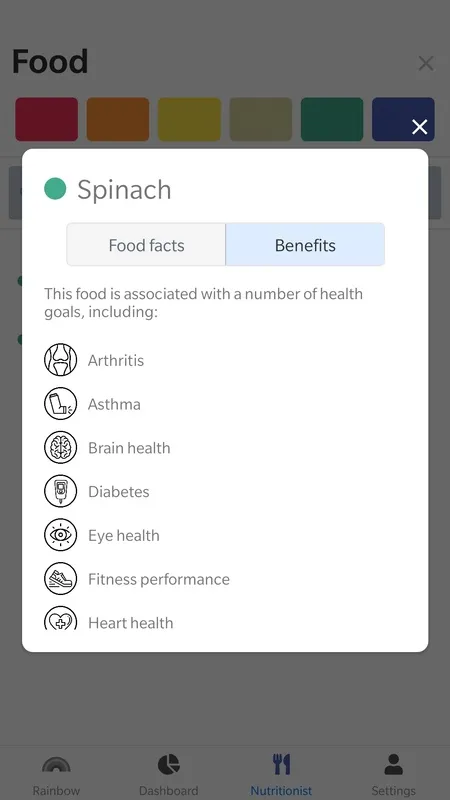The width and height of the screenshot is (450, 800).
Task: Select the Eye health eye icon
Action: tap(60, 535)
